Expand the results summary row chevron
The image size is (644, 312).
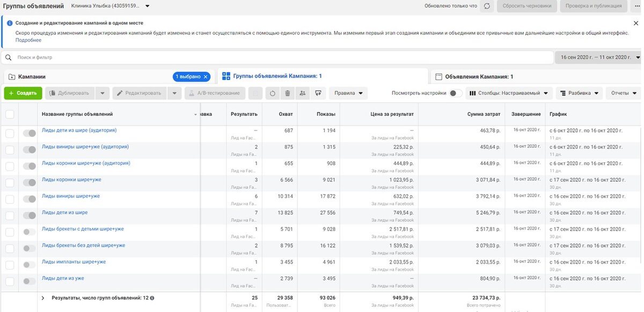pyautogui.click(x=43, y=298)
